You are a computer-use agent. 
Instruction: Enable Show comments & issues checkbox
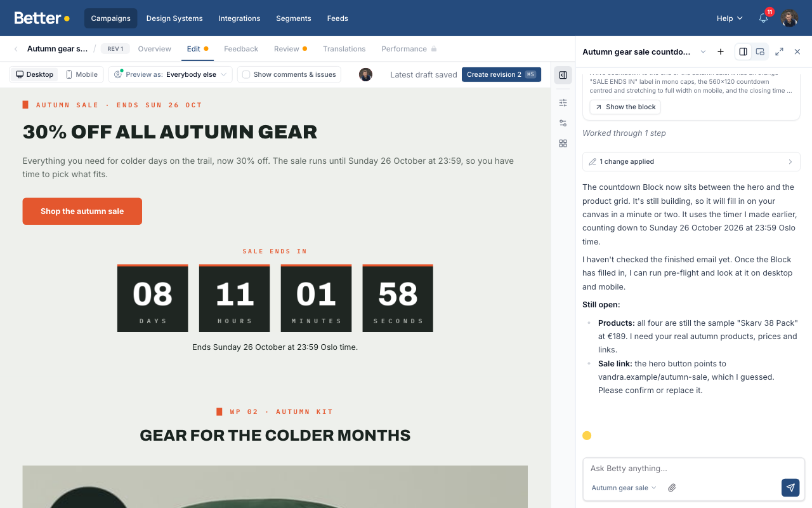(x=246, y=74)
